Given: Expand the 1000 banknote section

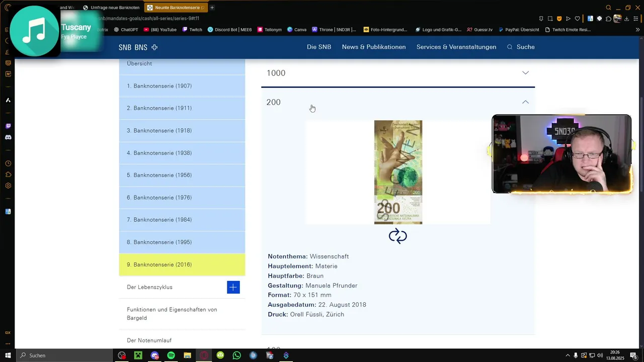Looking at the screenshot, I should [x=525, y=73].
